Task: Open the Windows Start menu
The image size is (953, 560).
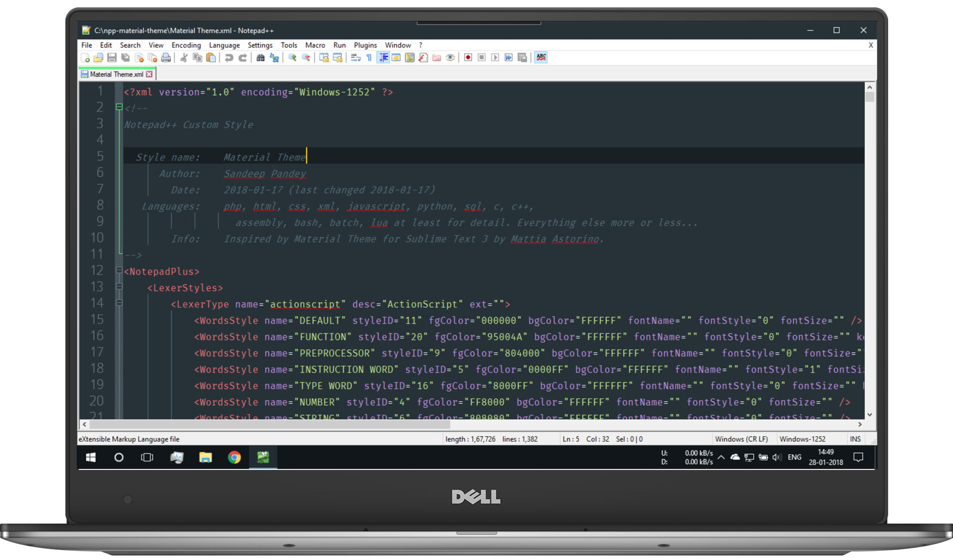Action: tap(91, 457)
